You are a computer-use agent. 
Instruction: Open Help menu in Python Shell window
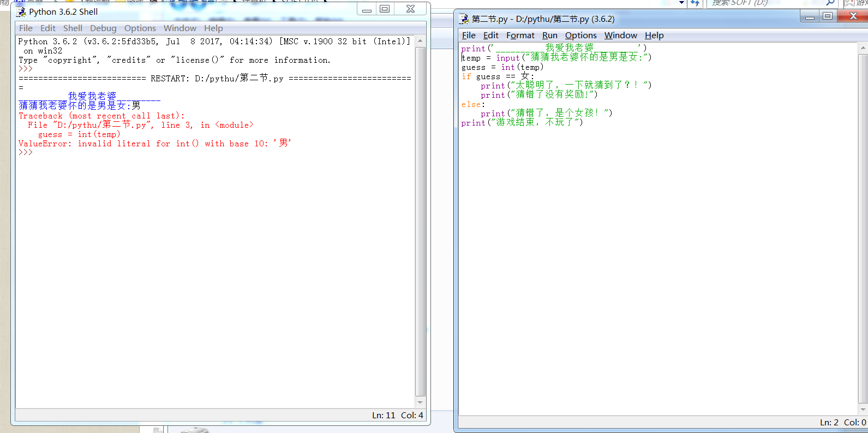(x=213, y=28)
